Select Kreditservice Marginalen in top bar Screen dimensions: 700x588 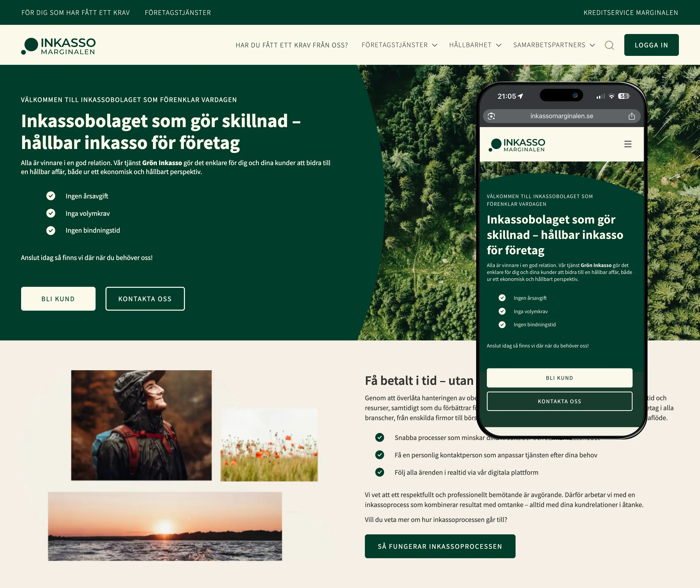click(x=631, y=13)
